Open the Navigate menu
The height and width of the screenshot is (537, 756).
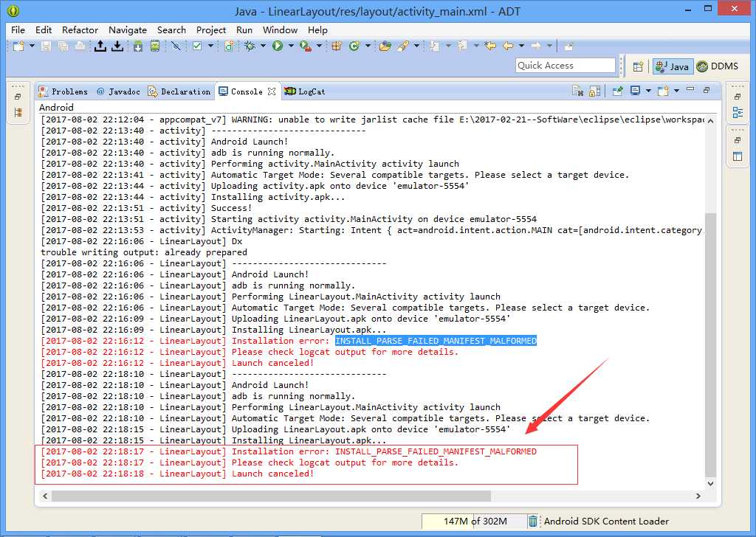(x=128, y=30)
